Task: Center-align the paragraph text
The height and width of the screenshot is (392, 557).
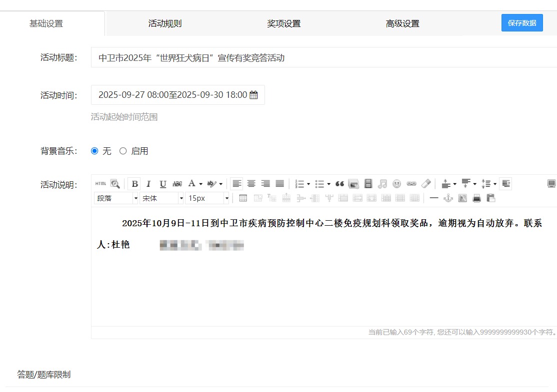Action: (x=251, y=184)
